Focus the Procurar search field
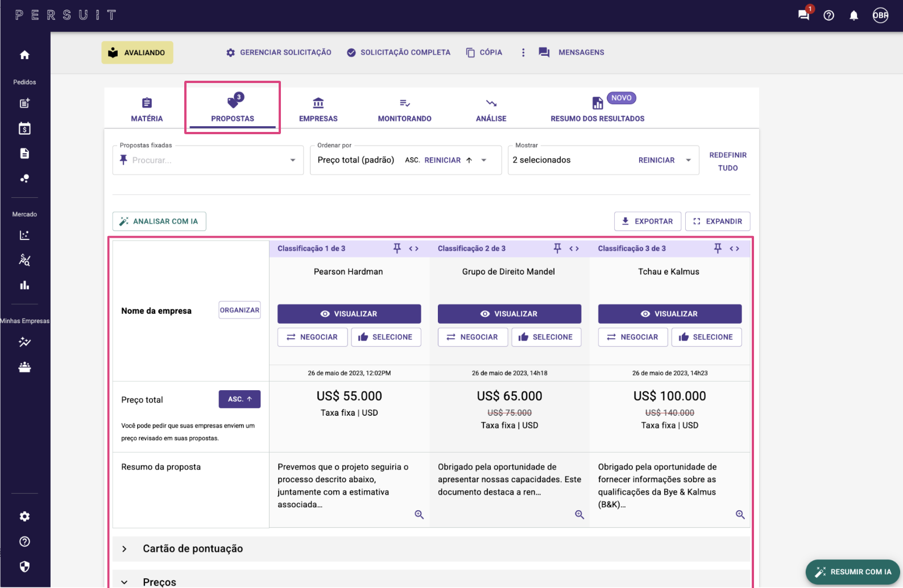The image size is (903, 588). [208, 160]
